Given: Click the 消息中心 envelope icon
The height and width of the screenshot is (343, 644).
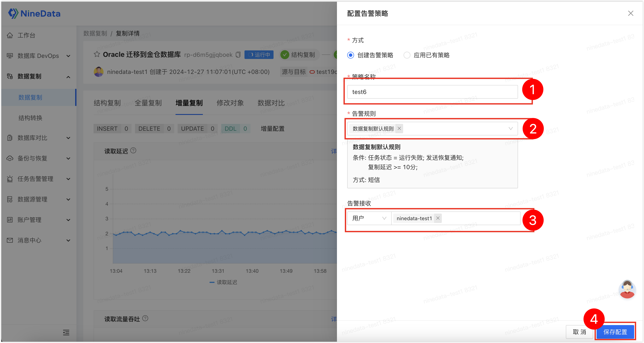Looking at the screenshot, I should pos(10,240).
